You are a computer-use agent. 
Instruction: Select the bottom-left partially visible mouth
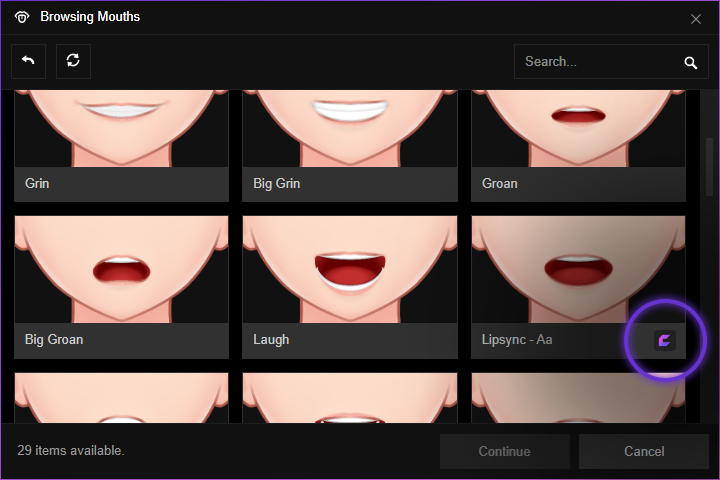tap(121, 398)
